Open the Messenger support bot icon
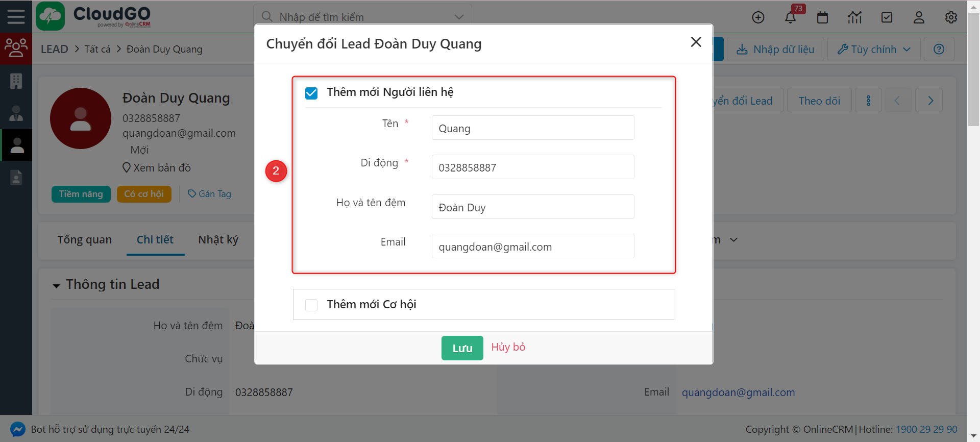Screen dimensions: 980x442 pos(17,429)
